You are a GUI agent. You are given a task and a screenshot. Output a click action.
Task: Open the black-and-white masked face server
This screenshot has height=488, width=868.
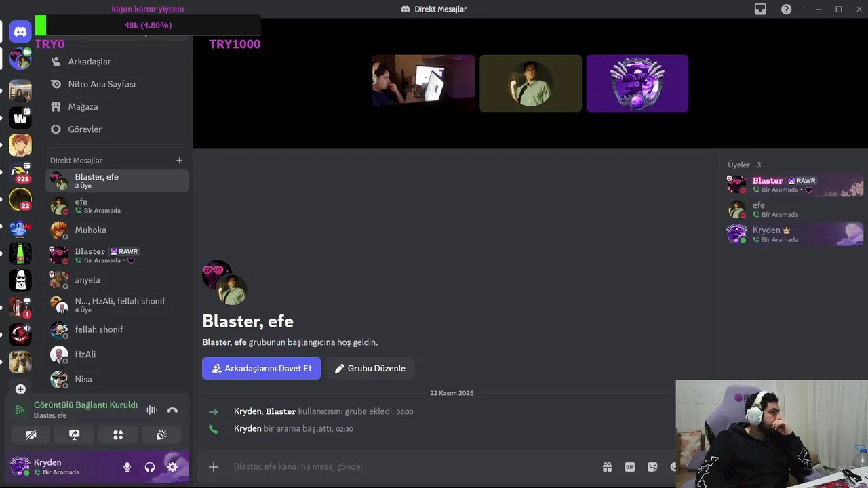coord(20,280)
